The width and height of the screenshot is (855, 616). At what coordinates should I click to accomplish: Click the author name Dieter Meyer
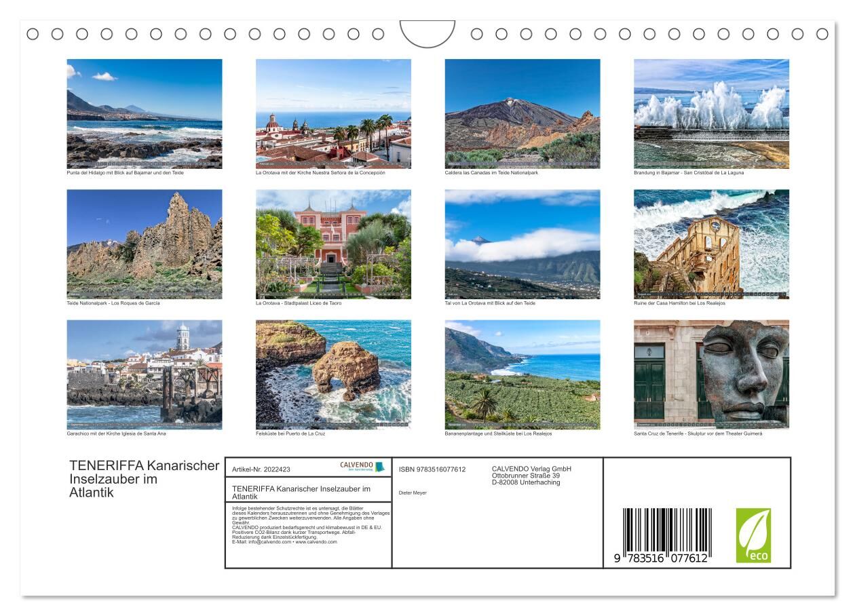pos(413,493)
